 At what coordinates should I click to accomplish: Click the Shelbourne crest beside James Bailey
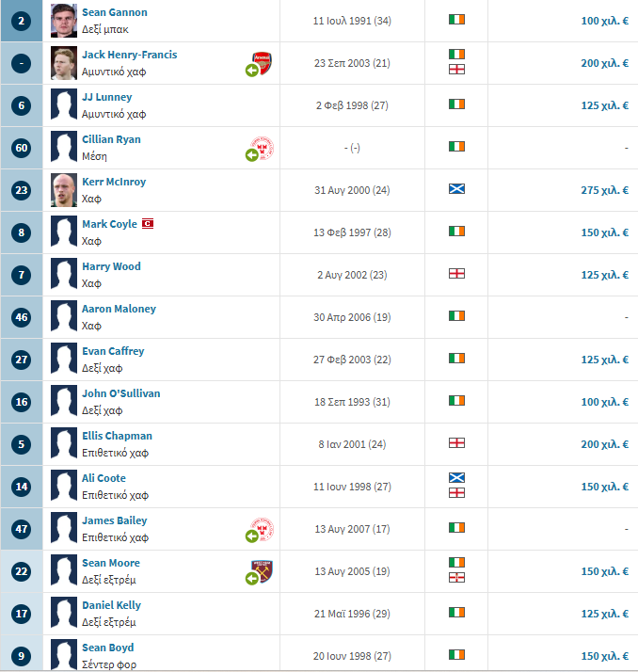[262, 529]
